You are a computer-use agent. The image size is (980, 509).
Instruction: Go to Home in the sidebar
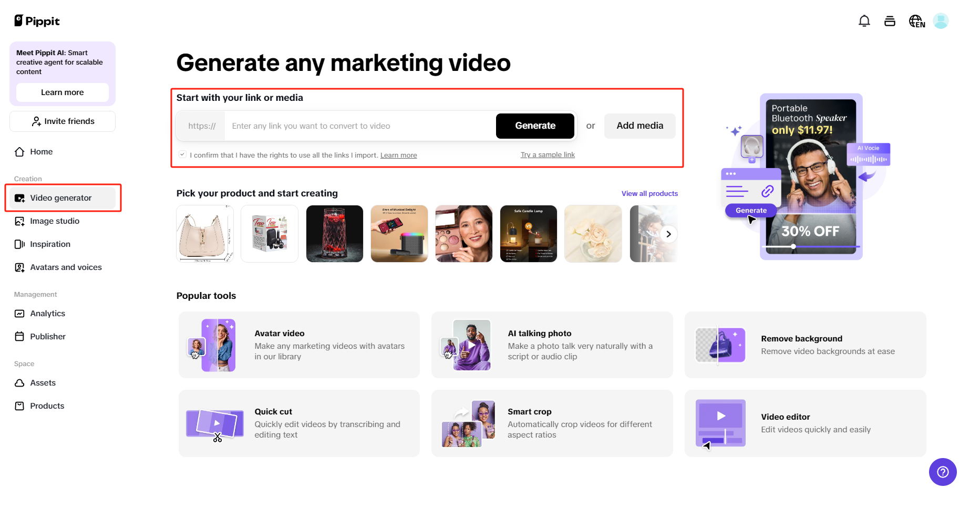click(x=40, y=152)
